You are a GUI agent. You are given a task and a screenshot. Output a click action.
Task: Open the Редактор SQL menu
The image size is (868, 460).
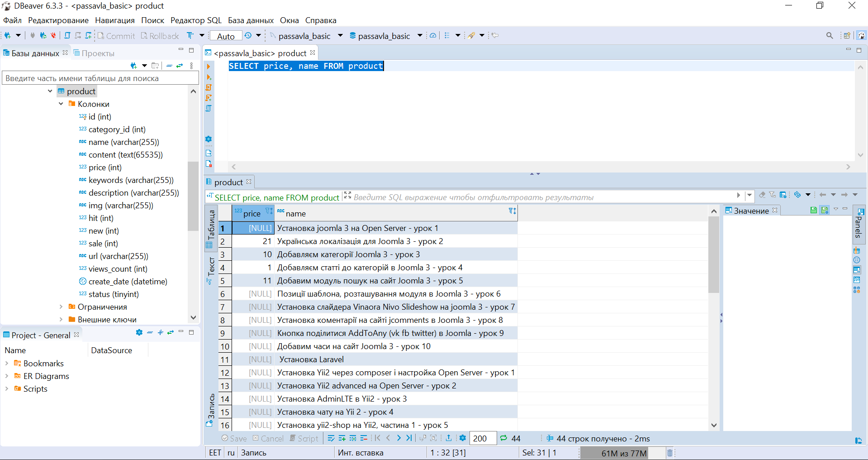[196, 20]
